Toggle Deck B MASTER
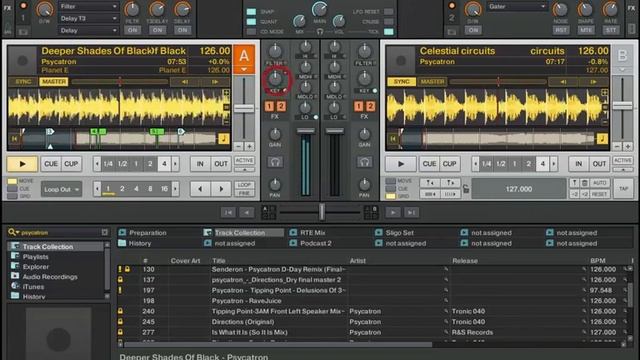Viewport: 640px width, 360px height. [x=432, y=82]
